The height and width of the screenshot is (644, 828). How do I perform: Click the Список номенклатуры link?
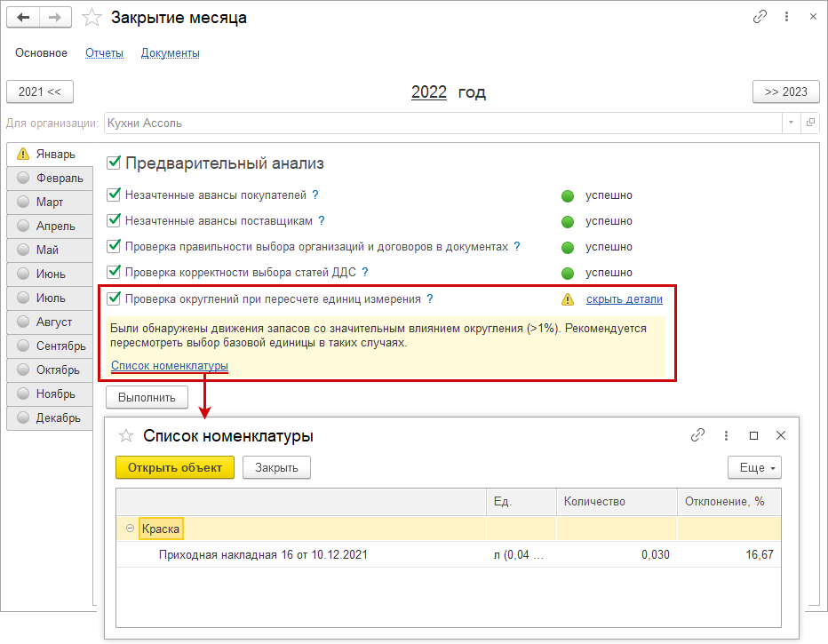pos(169,365)
